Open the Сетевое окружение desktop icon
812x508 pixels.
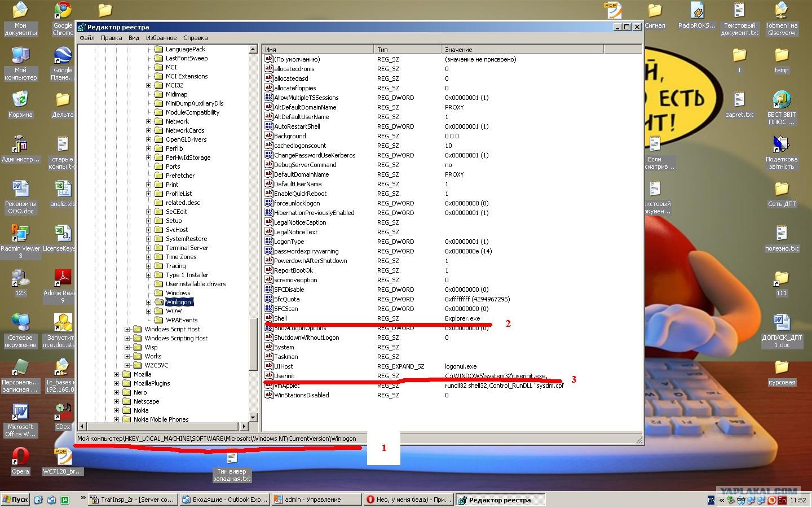(x=20, y=330)
